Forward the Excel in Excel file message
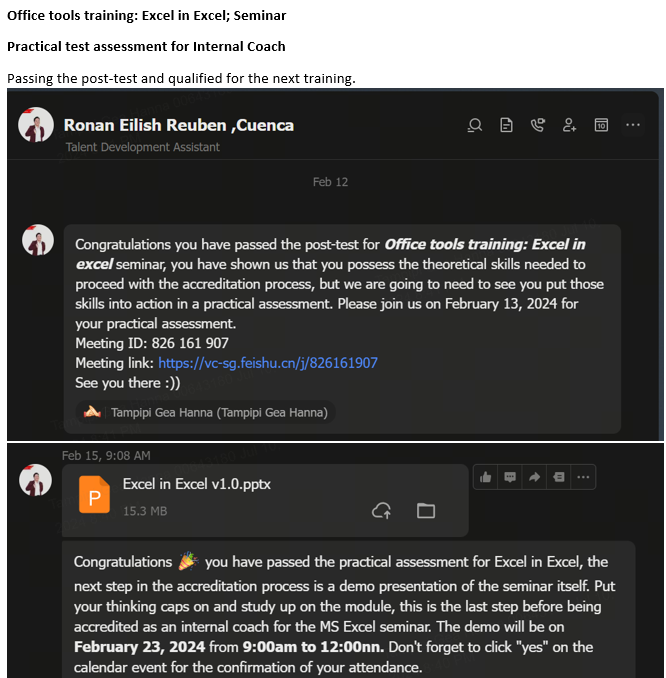This screenshot has width=666, height=678. click(535, 477)
